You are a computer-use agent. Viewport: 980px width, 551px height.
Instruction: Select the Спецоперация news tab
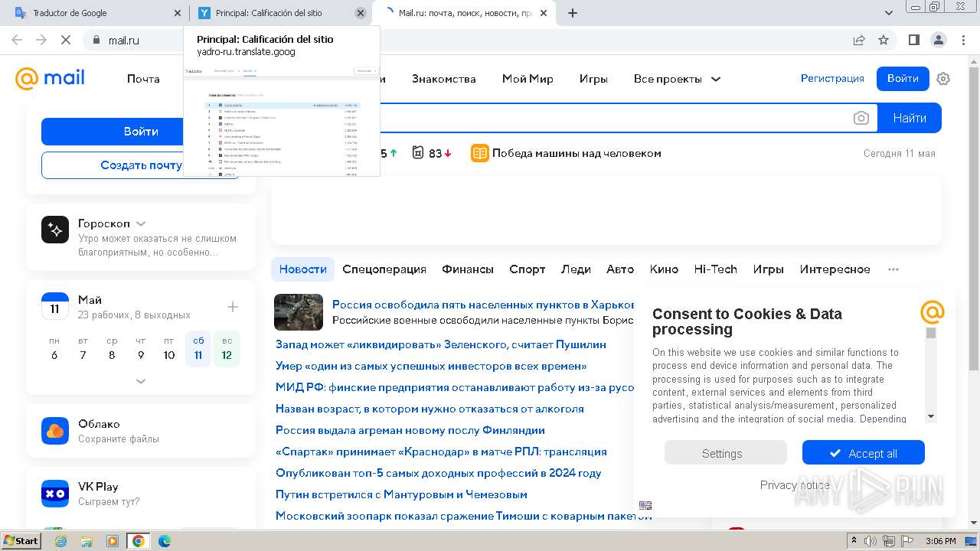384,269
